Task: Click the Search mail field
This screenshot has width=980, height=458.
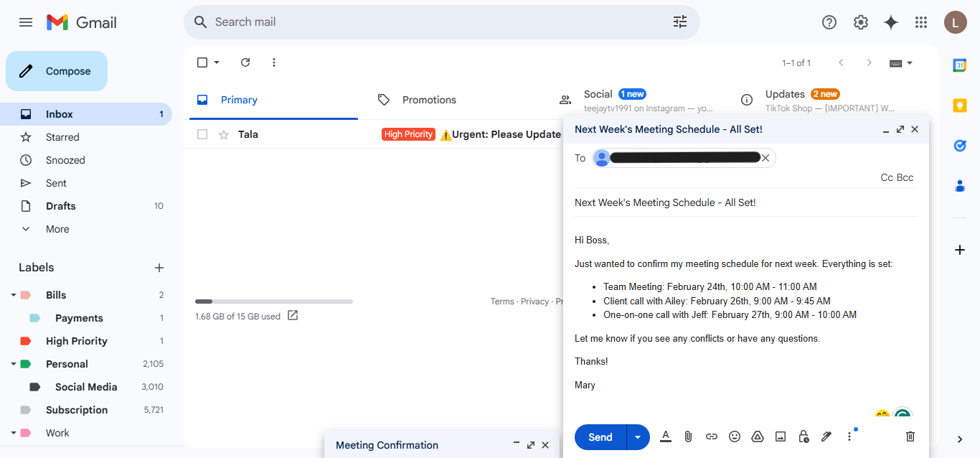Action: (x=442, y=22)
